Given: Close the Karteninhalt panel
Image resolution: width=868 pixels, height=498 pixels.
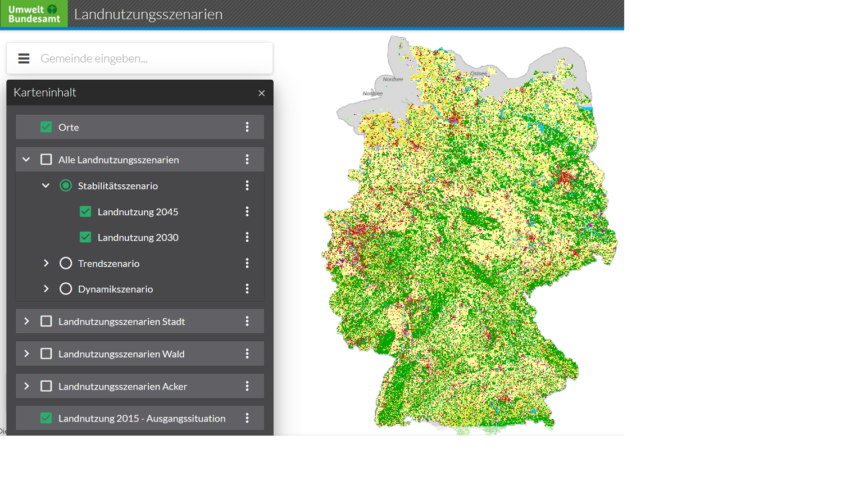Looking at the screenshot, I should 261,93.
